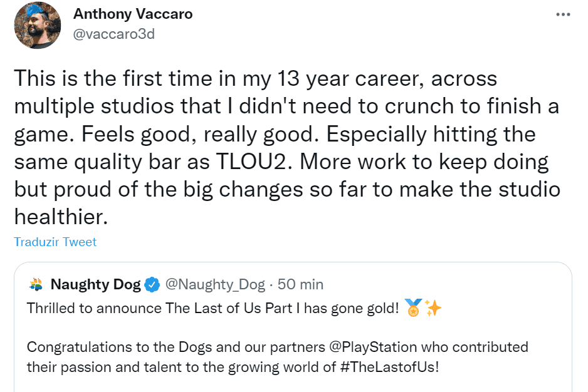
Task: Click the Traduzir Tweet link
Action: pos(55,242)
